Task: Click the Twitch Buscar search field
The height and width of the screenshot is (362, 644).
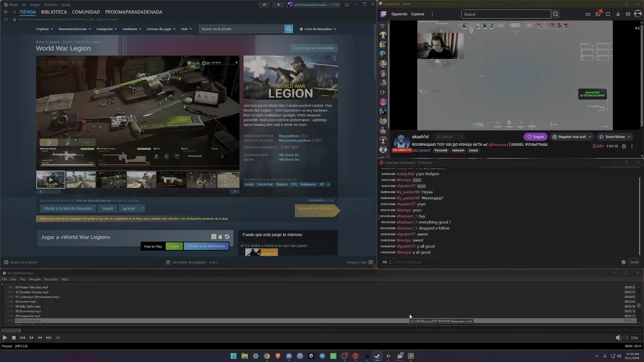Action: (x=507, y=14)
